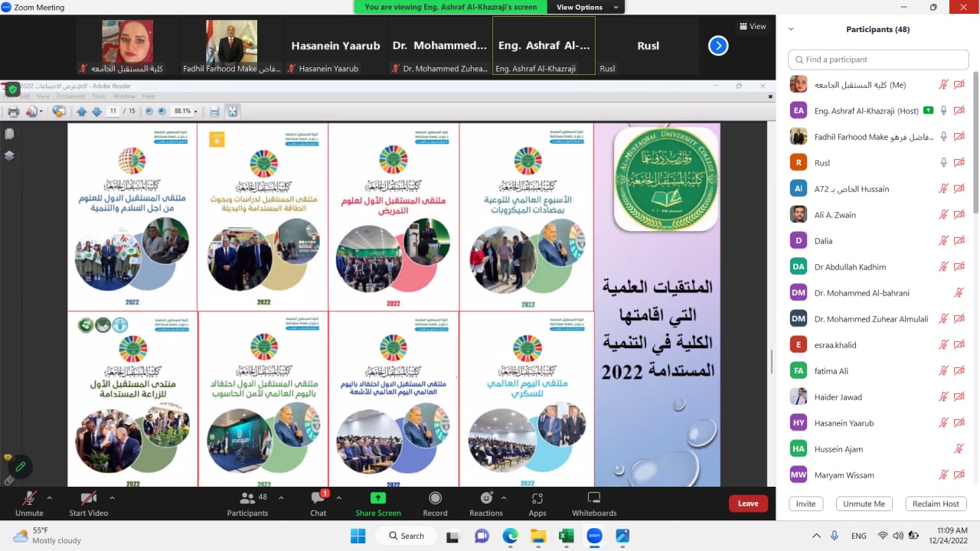Image resolution: width=980 pixels, height=551 pixels.
Task: Click the Mostly cloudy weather widget
Action: click(x=47, y=536)
